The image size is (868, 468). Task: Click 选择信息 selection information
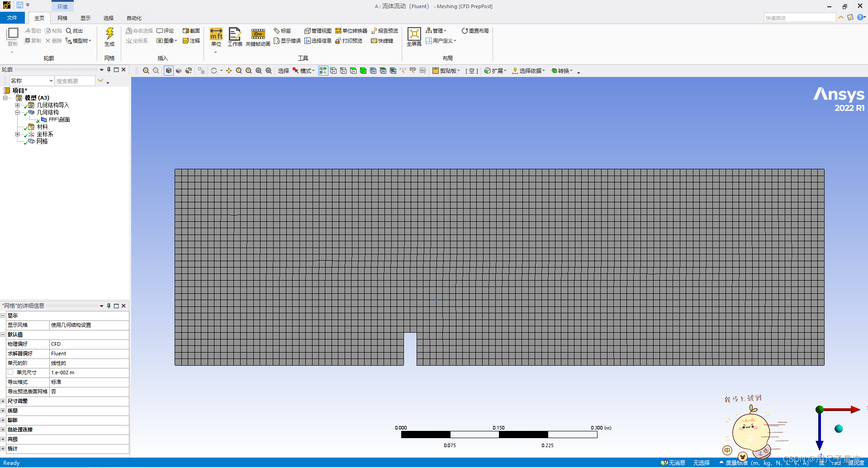pos(318,41)
